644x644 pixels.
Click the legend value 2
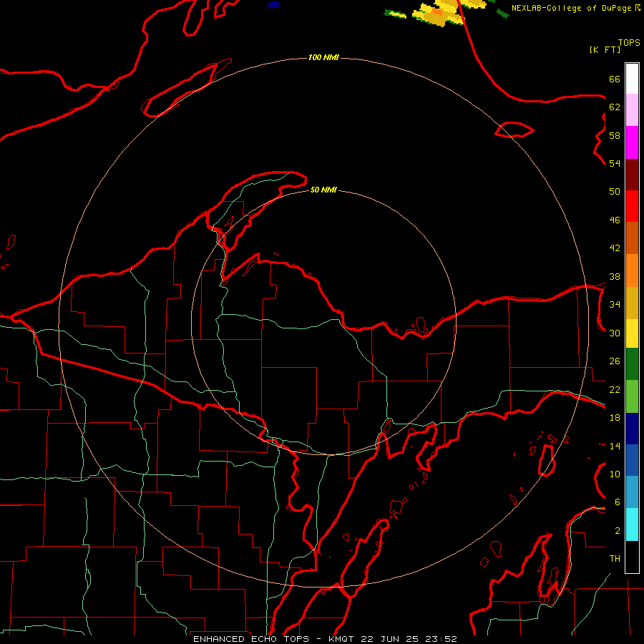point(618,531)
